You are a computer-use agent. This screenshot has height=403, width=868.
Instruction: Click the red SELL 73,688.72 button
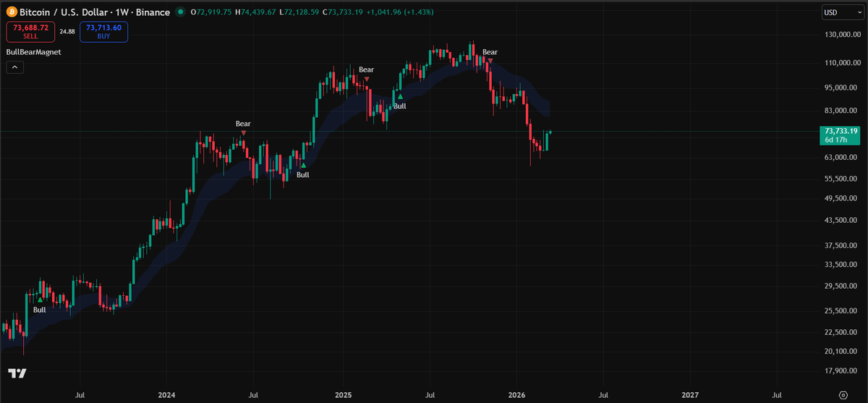click(x=30, y=31)
